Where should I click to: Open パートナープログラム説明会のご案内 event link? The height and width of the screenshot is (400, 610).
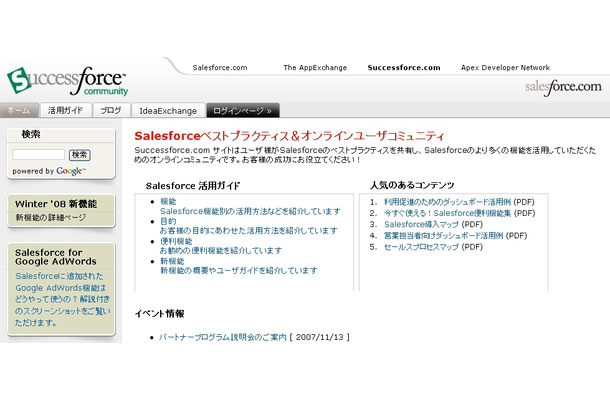(x=223, y=337)
